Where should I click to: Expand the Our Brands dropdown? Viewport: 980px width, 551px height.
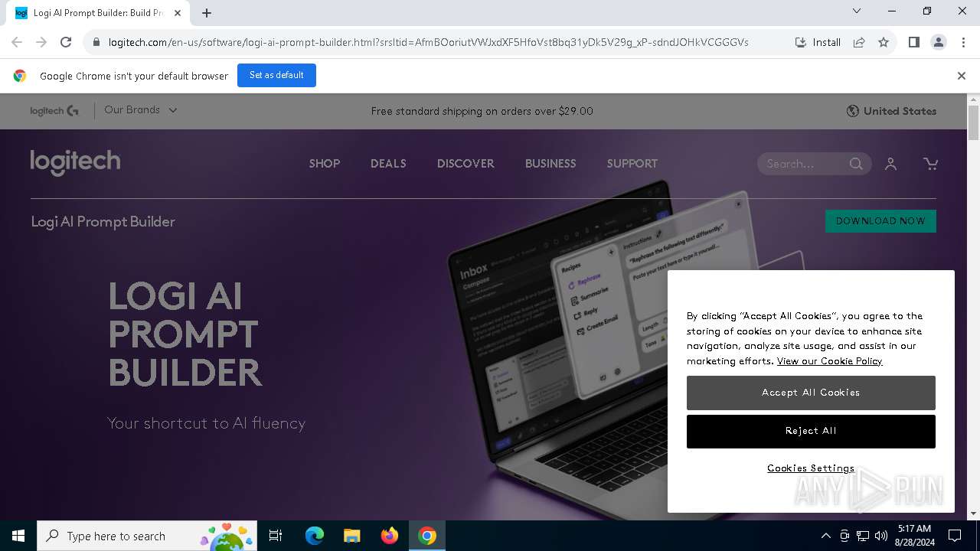[141, 110]
